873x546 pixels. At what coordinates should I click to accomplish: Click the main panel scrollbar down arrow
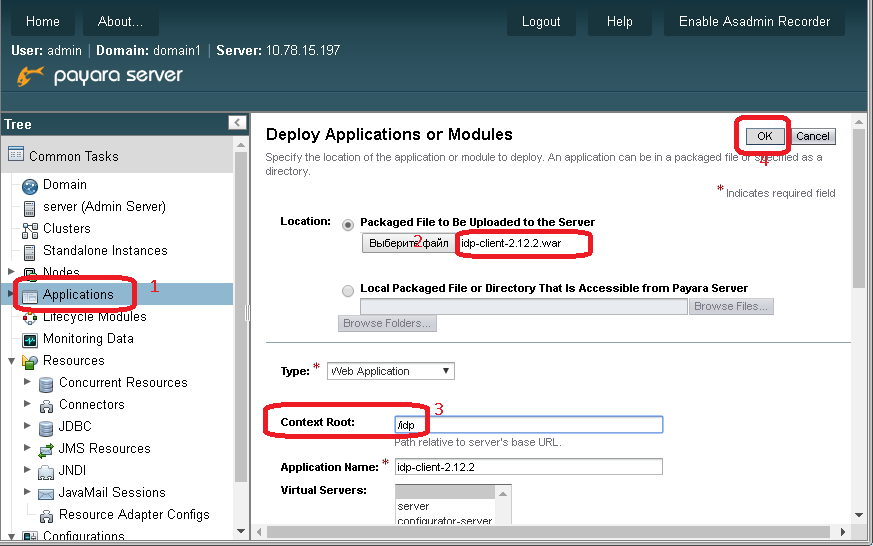859,515
